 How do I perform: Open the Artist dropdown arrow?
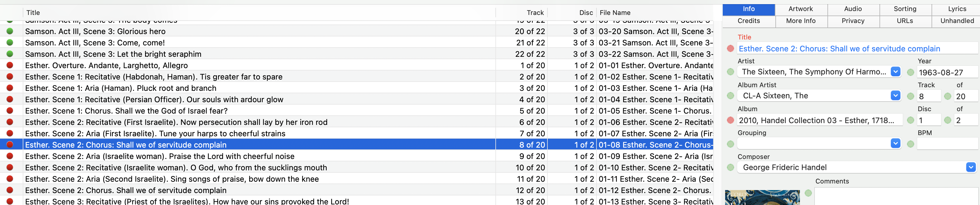[895, 71]
